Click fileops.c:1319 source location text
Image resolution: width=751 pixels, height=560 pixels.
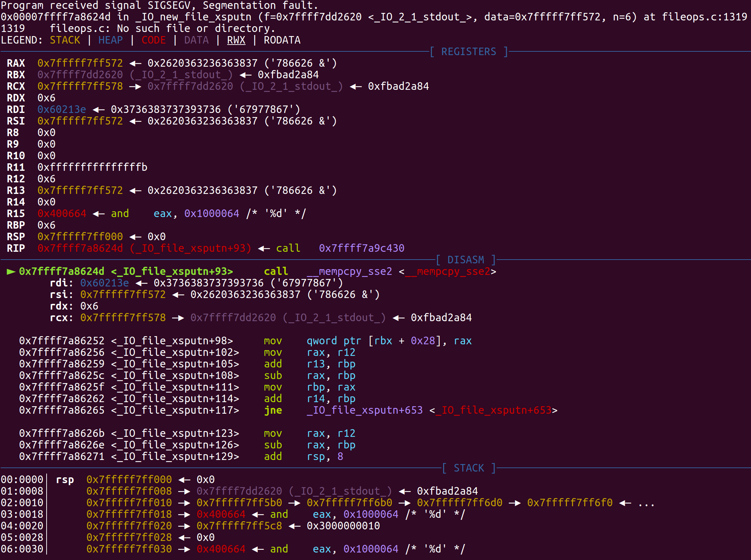[x=704, y=17]
